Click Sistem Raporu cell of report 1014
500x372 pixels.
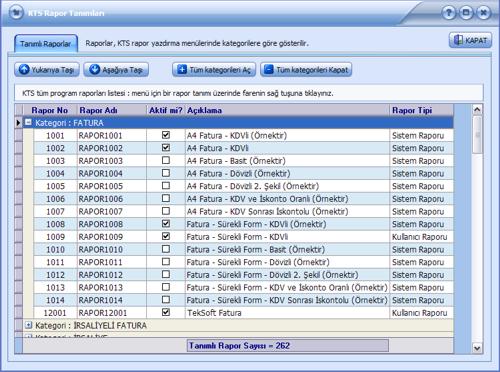click(422, 300)
